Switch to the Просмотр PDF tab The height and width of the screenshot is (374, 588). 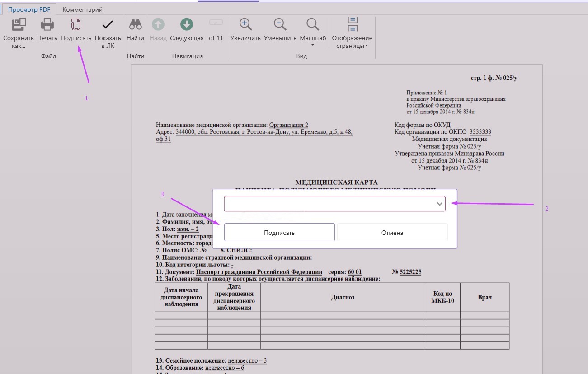coord(29,9)
